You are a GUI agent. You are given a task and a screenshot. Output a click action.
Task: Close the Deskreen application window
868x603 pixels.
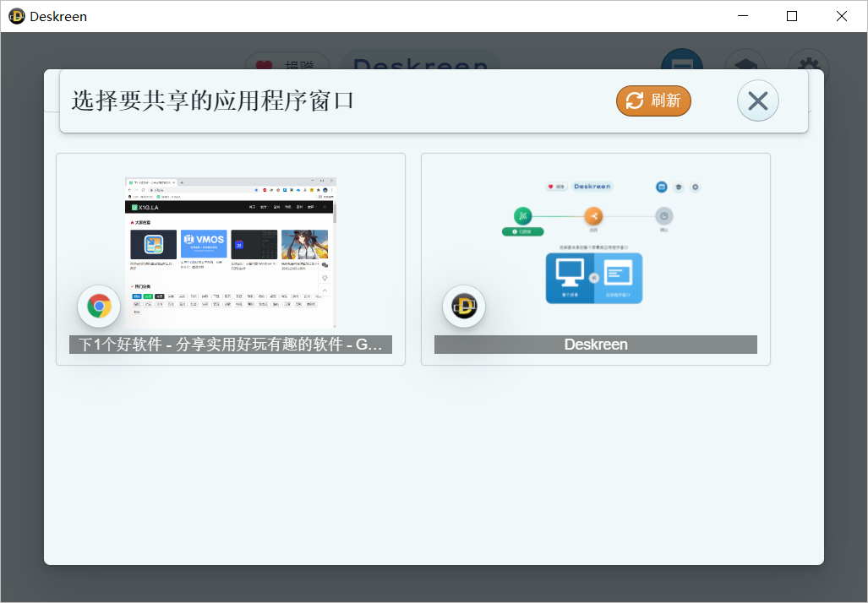coord(842,16)
